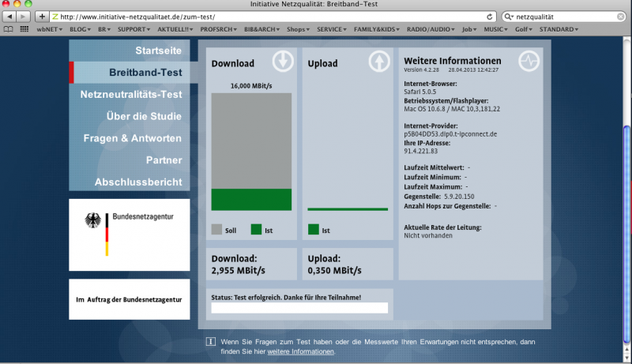Open Top Sites grid icon
This screenshot has width=632, height=364.
click(24, 29)
